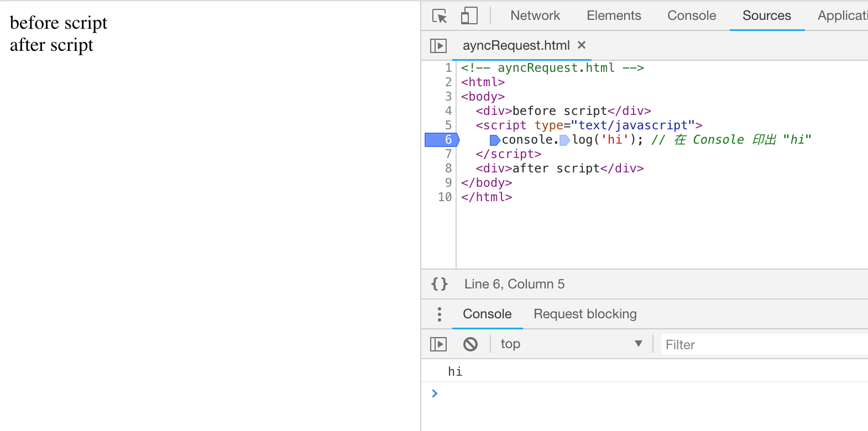Click the <body> opening tag on line 3
Screen dimensions: 868x431
tap(483, 97)
